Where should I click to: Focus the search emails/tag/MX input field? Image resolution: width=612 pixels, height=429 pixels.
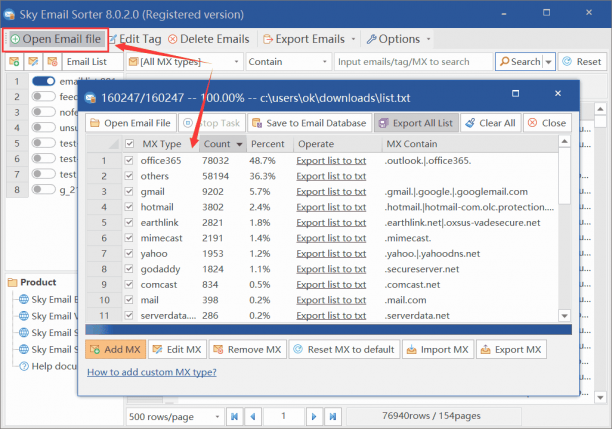414,62
